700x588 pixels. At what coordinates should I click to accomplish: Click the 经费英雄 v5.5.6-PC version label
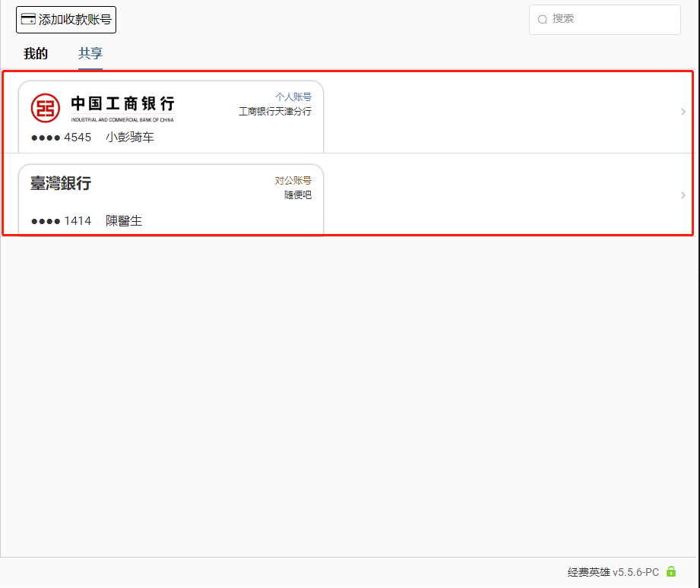click(613, 572)
